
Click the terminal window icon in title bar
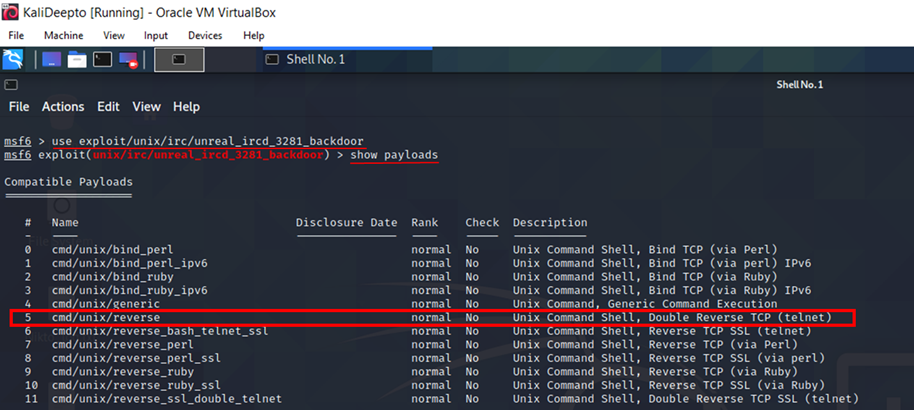coord(10,85)
